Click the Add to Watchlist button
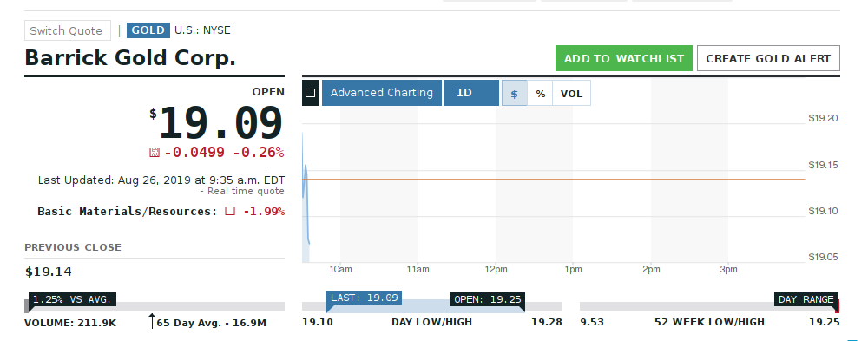Screen dimensions: 868x341 (x=624, y=58)
